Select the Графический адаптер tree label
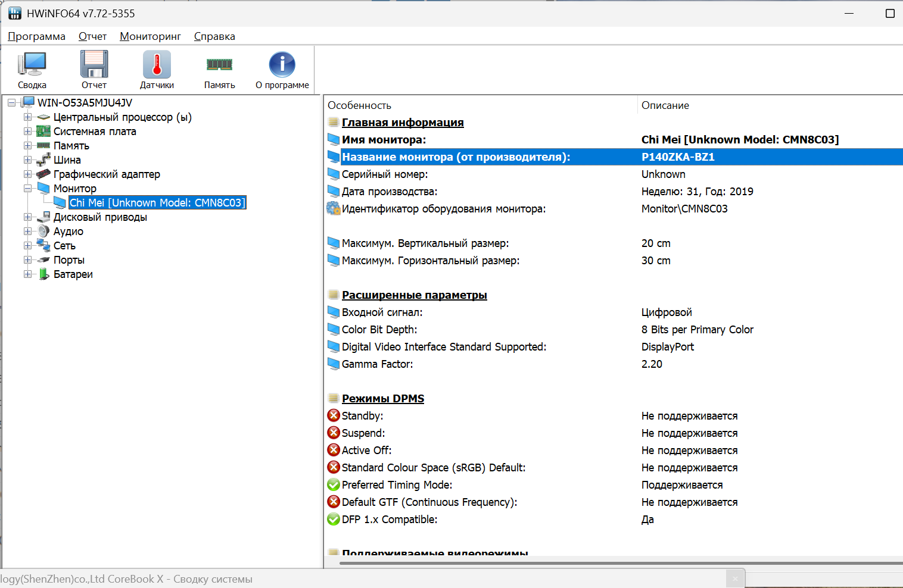 (x=107, y=174)
